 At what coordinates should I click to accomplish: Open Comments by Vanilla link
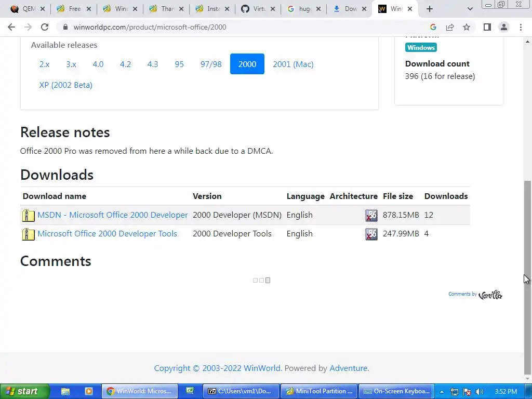click(x=475, y=295)
